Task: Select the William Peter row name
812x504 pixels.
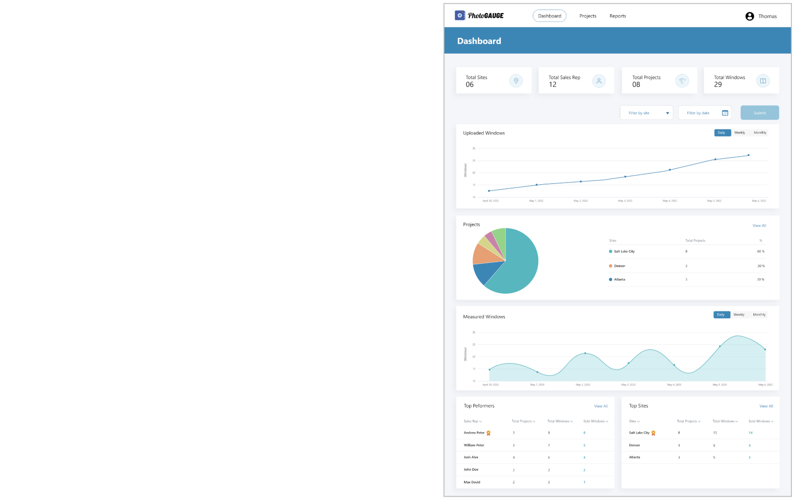Action: point(474,445)
